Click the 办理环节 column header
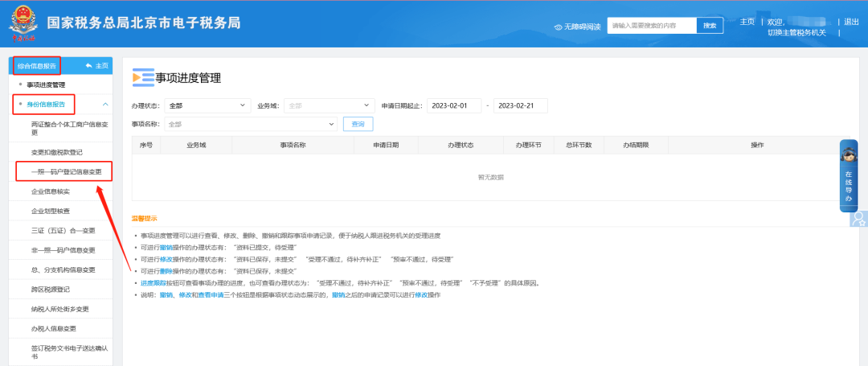The width and height of the screenshot is (868, 366). 528,145
